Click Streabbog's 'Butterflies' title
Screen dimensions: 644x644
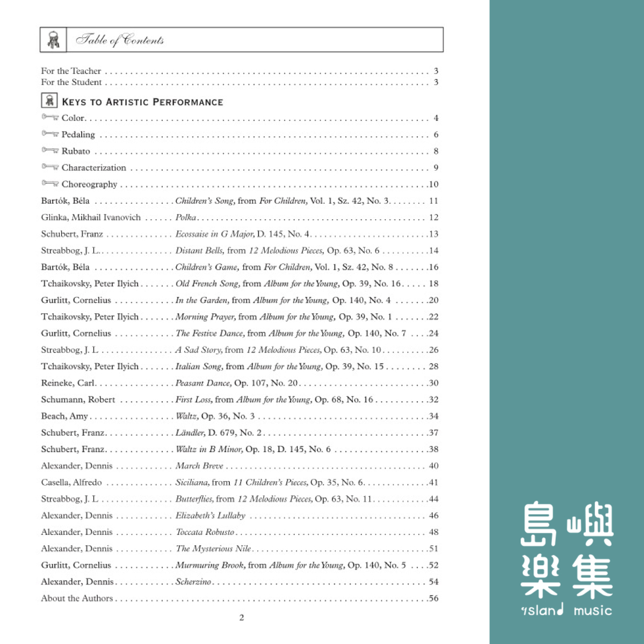(194, 499)
